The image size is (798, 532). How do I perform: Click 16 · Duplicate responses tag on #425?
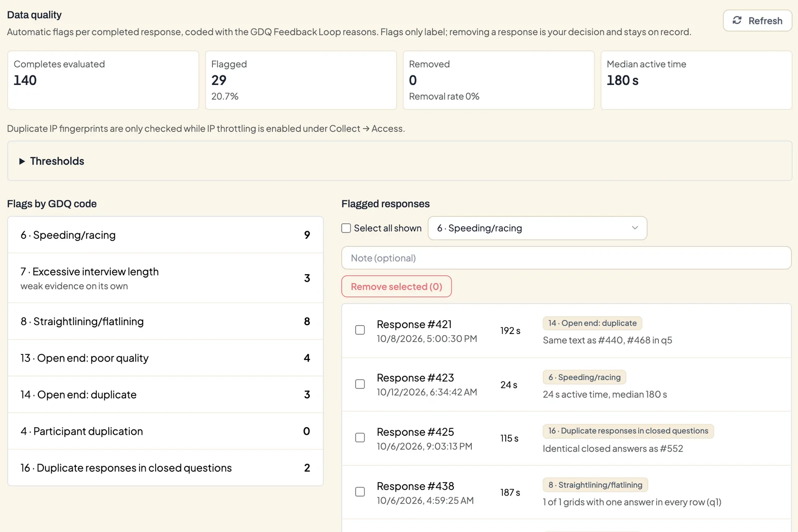[x=628, y=431]
